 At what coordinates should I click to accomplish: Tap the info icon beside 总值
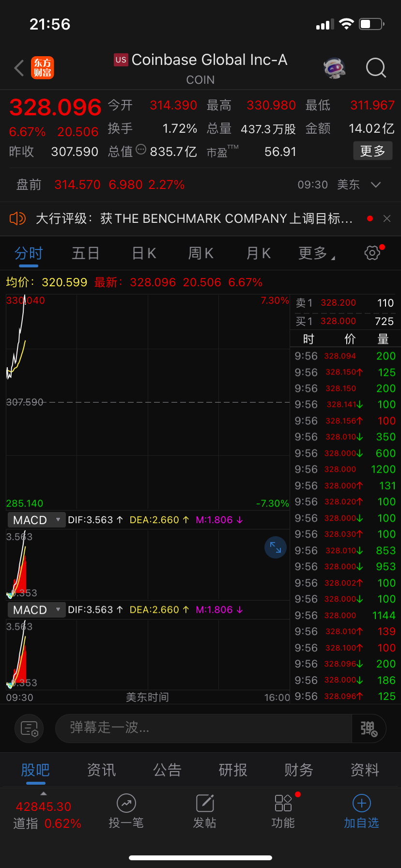point(141,149)
